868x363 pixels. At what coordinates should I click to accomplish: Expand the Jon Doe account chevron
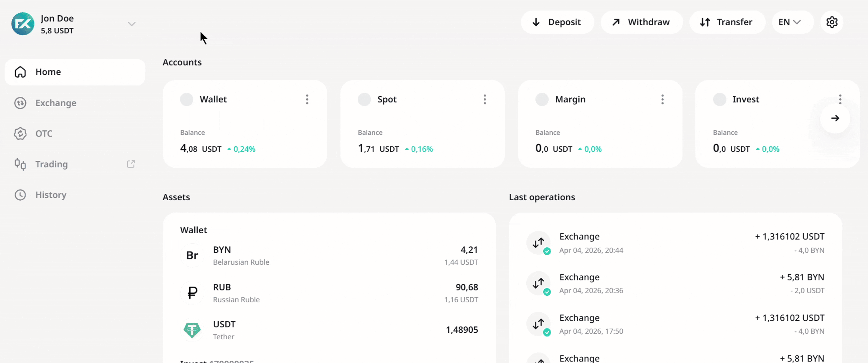coord(132,24)
